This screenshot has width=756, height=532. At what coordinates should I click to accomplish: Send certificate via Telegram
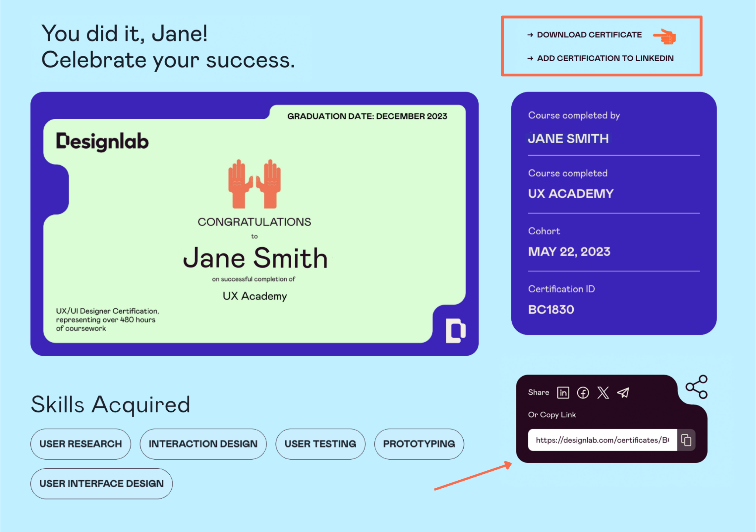click(623, 393)
